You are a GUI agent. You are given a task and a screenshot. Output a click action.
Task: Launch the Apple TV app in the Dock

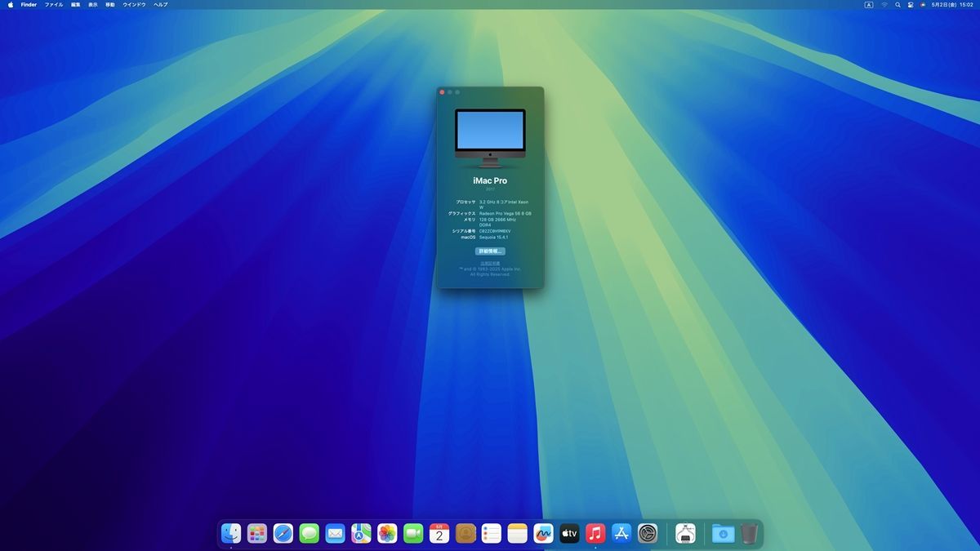569,534
